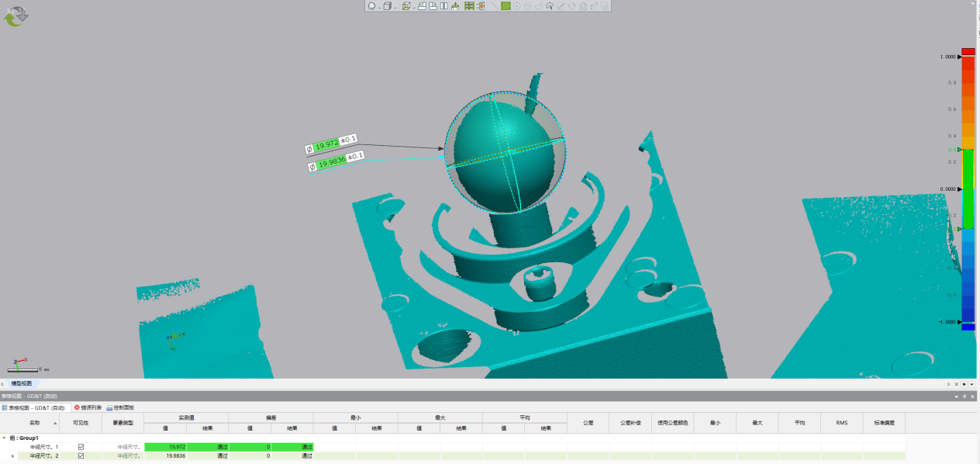Click the green upward-arrow export icon
This screenshot has height=464, width=980.
pos(455,6)
